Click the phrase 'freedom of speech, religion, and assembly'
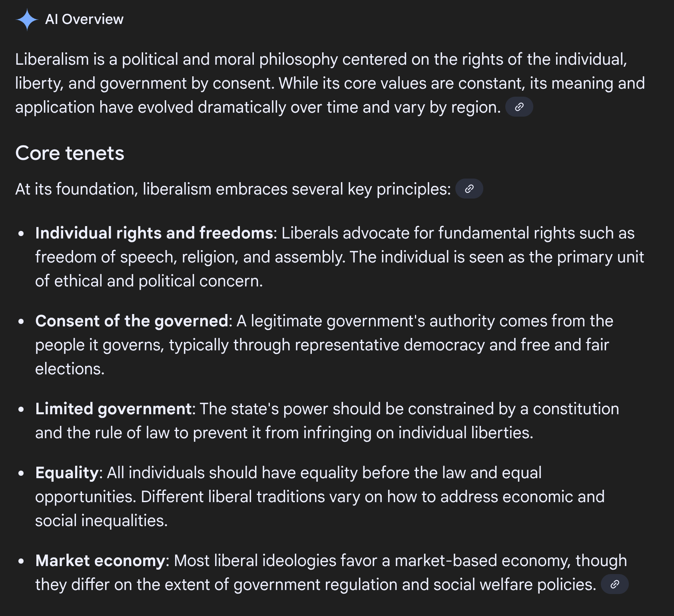 pyautogui.click(x=190, y=257)
